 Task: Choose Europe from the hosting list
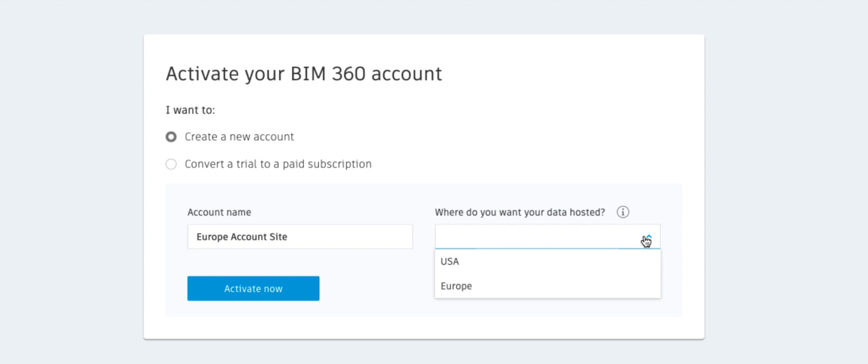pos(548,286)
